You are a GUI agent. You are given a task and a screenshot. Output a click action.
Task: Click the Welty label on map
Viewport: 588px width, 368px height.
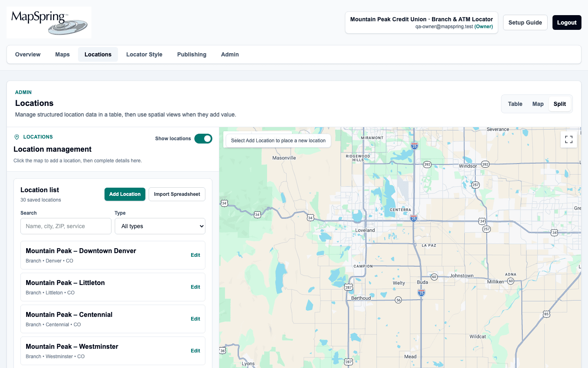point(399,283)
